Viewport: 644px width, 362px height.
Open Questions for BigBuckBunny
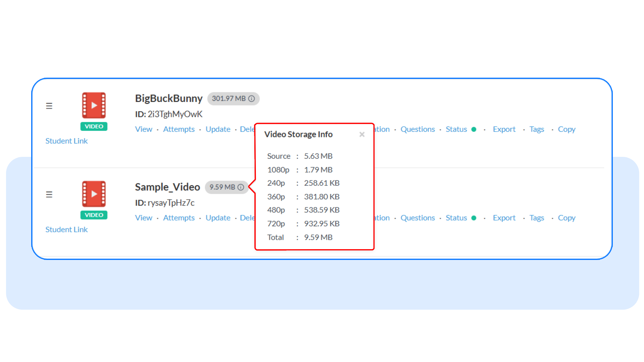tap(418, 129)
